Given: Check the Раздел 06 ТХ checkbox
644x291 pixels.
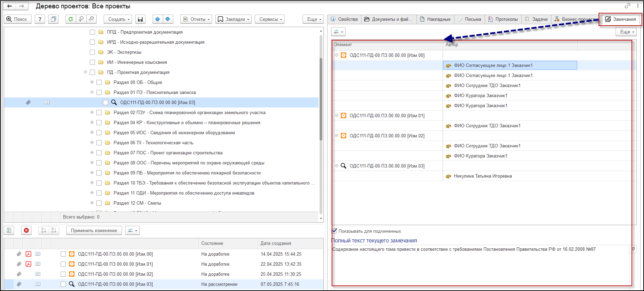Looking at the screenshot, I should (x=99, y=143).
